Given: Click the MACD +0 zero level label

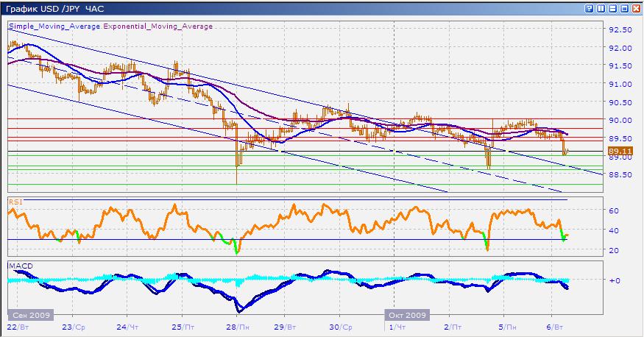Looking at the screenshot, I should (615, 280).
